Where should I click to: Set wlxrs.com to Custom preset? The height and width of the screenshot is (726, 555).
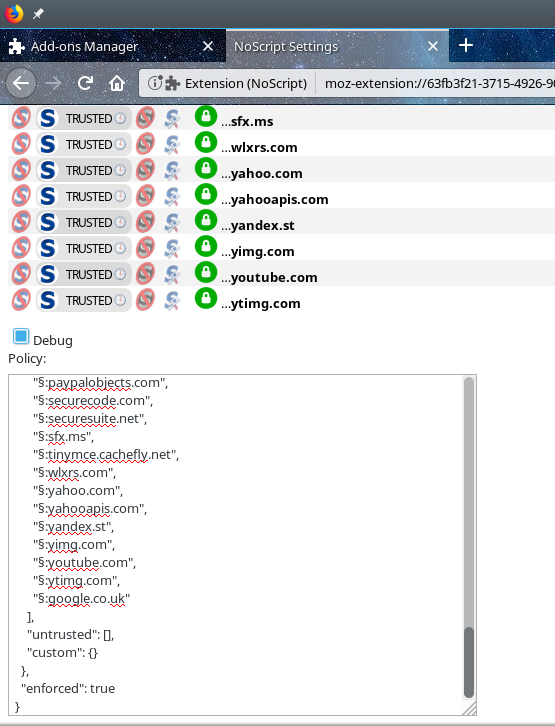[172, 144]
